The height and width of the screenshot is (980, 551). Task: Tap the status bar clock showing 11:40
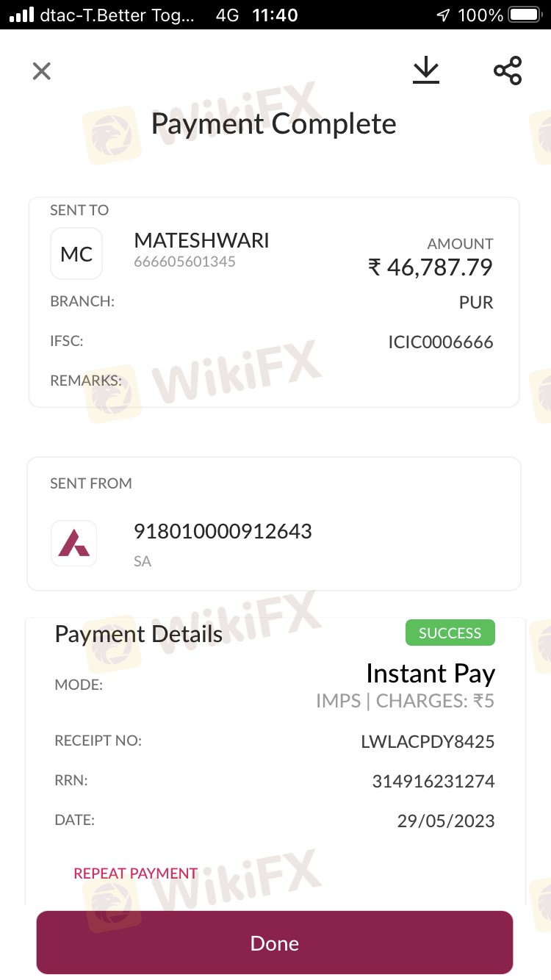[274, 15]
